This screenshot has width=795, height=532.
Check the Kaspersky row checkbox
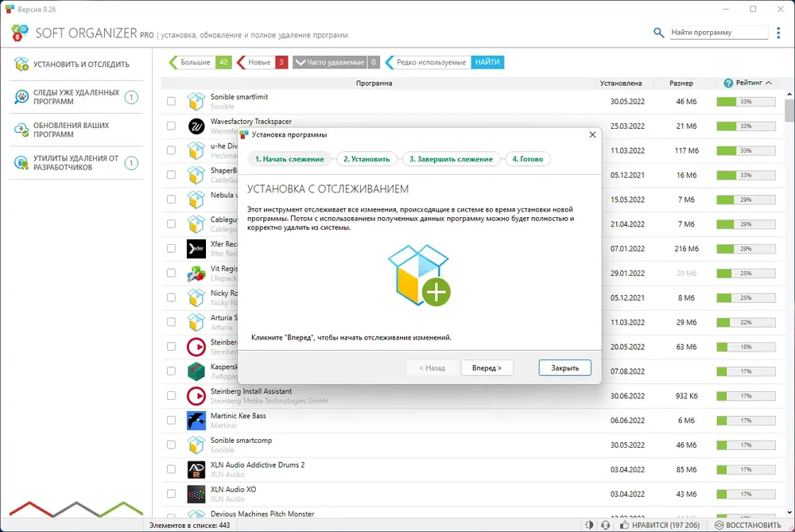pyautogui.click(x=172, y=371)
